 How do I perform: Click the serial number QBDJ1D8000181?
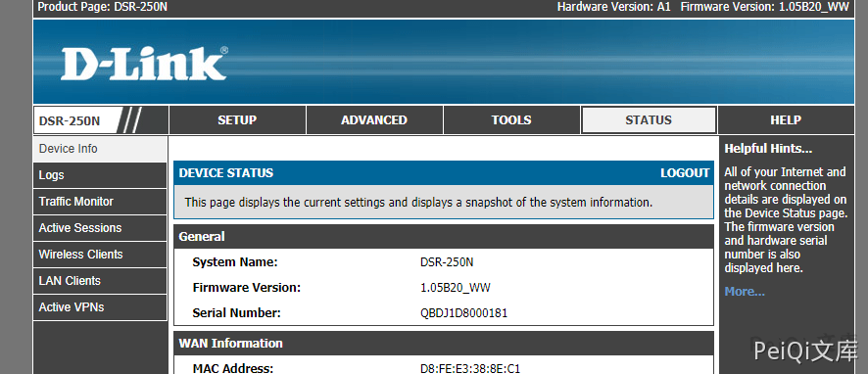(464, 313)
